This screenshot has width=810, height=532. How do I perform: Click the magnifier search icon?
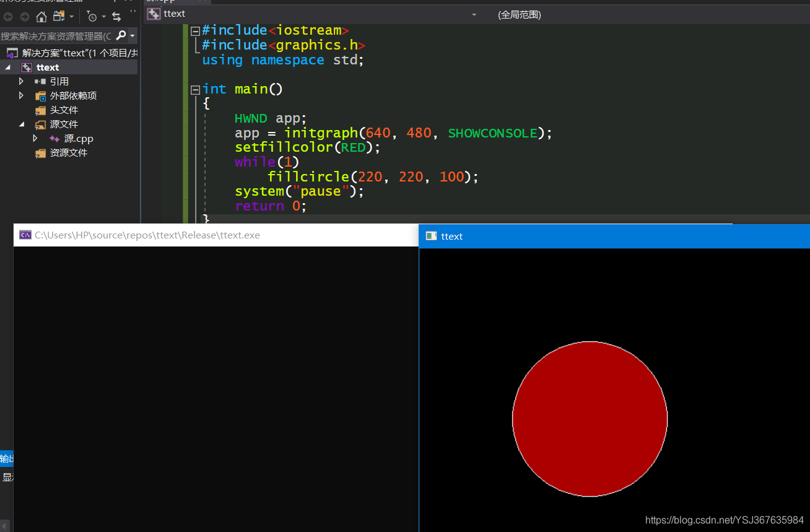[x=121, y=36]
